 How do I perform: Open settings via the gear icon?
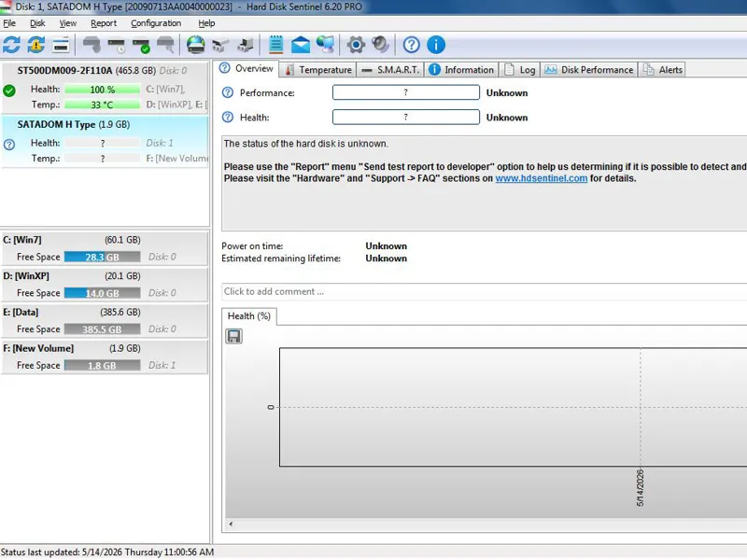(356, 45)
